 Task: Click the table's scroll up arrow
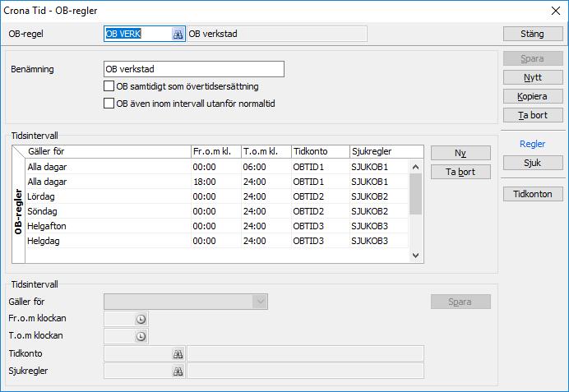[416, 167]
